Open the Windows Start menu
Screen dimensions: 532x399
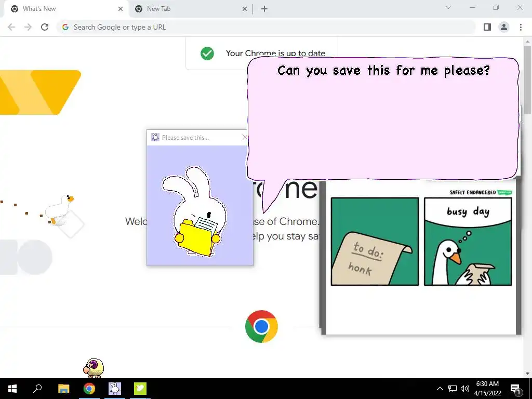[x=12, y=389]
